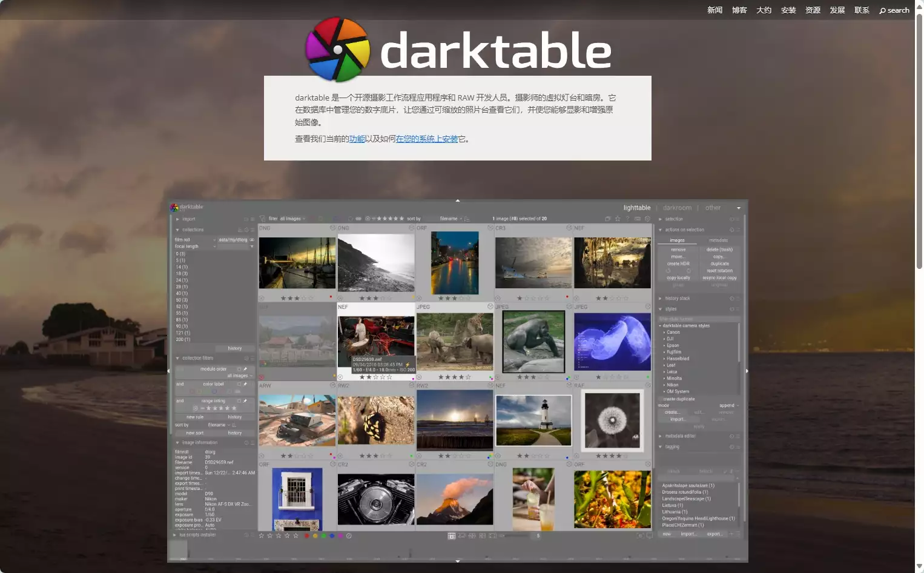The image size is (924, 573).
Task: Toggle the on/off switch in color label filter
Action: pos(239,384)
